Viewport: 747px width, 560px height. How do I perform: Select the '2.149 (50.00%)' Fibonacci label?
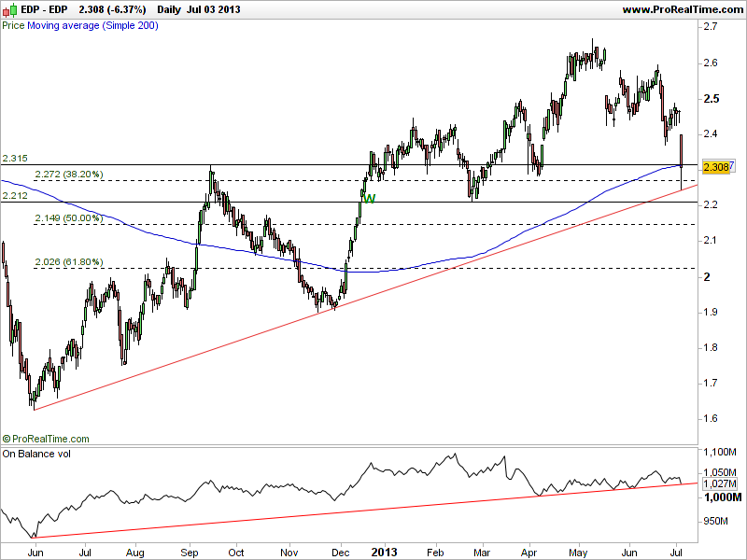pyautogui.click(x=69, y=218)
